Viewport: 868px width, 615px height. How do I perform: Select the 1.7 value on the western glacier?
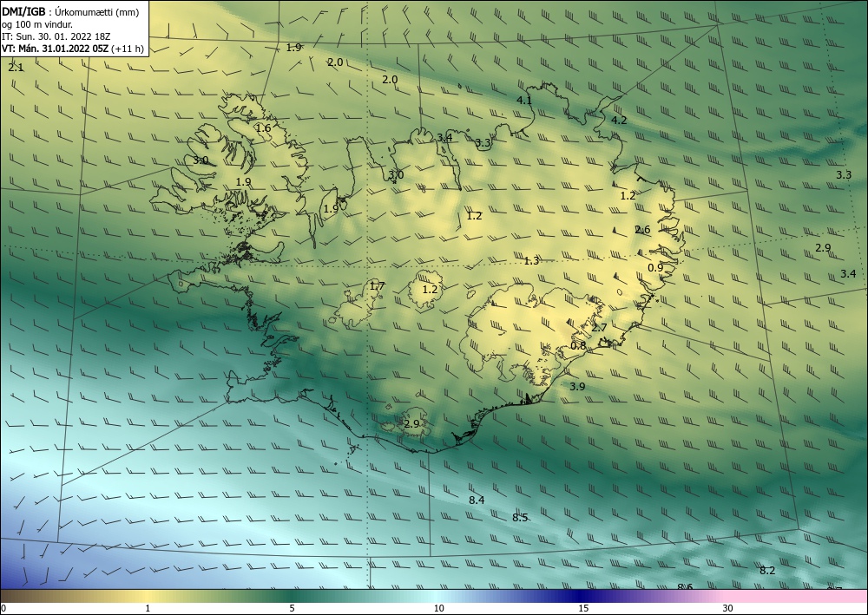click(377, 286)
